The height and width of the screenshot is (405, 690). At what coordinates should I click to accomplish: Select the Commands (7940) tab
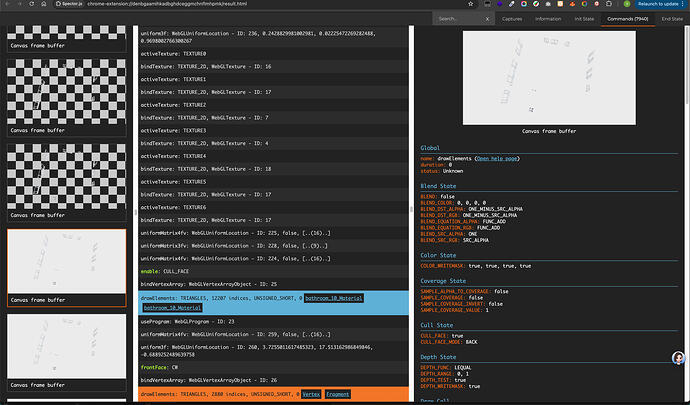[x=626, y=18]
